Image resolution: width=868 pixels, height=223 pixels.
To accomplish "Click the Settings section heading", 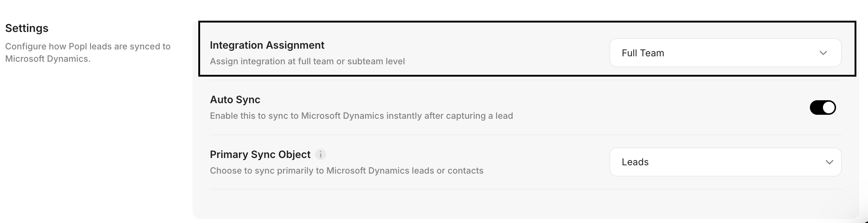I will tap(27, 28).
